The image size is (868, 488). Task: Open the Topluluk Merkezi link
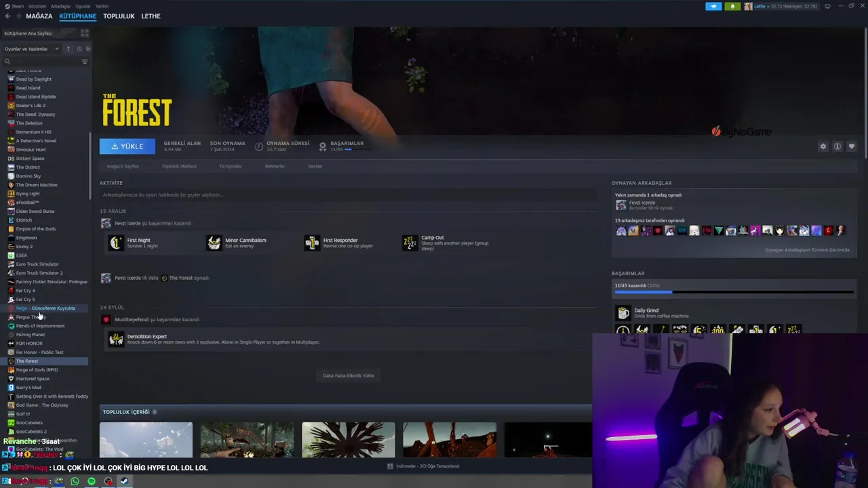179,166
